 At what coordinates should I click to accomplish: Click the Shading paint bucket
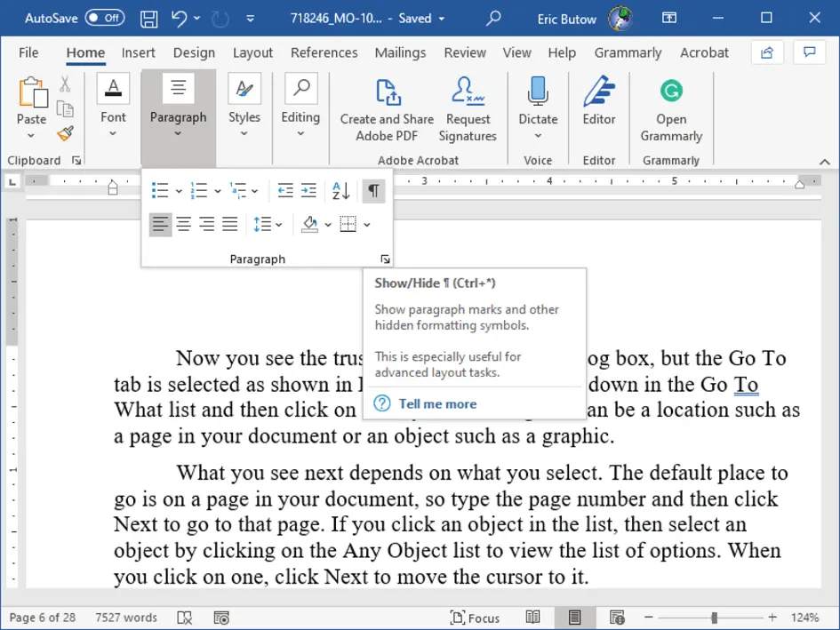point(309,225)
